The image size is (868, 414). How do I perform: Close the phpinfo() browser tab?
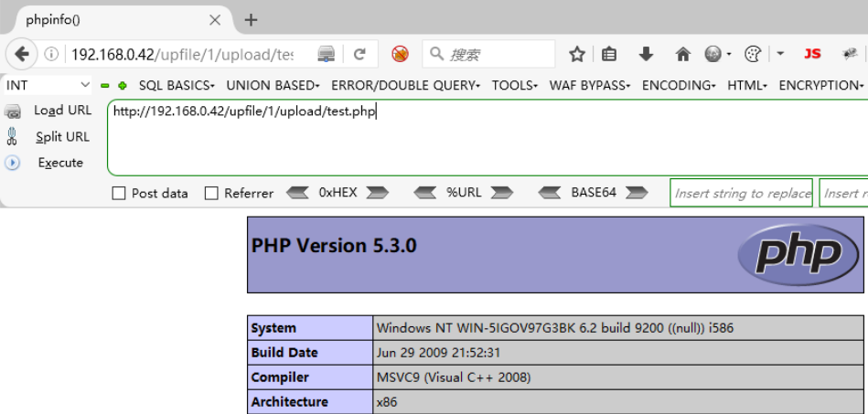click(x=215, y=20)
